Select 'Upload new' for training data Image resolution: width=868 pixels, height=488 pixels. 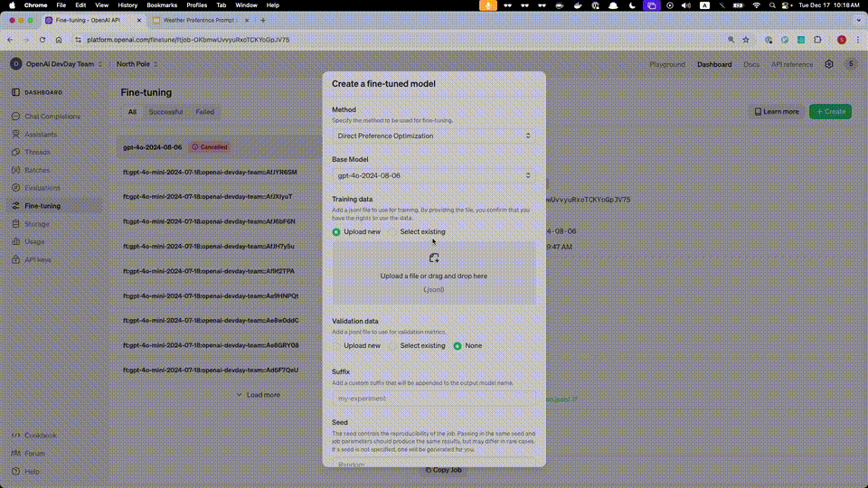337,232
